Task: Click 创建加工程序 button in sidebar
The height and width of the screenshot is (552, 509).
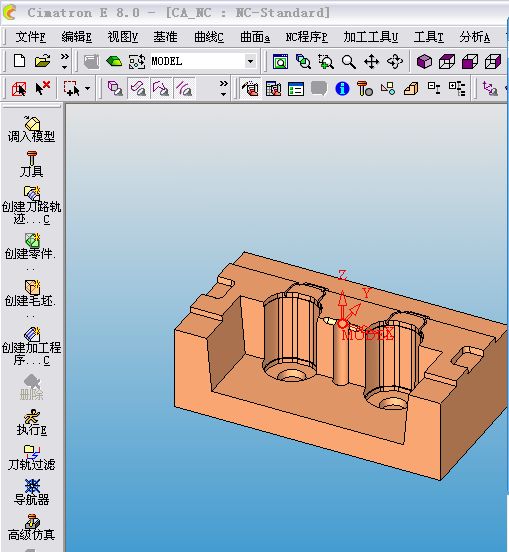Action: click(x=32, y=346)
